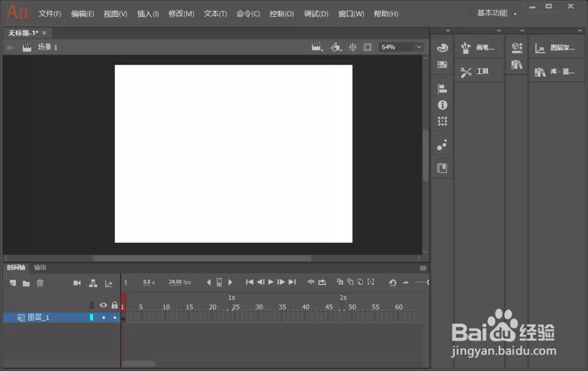Image resolution: width=588 pixels, height=371 pixels.
Task: Toggle highlight layers column header icon
Action: pos(91,305)
